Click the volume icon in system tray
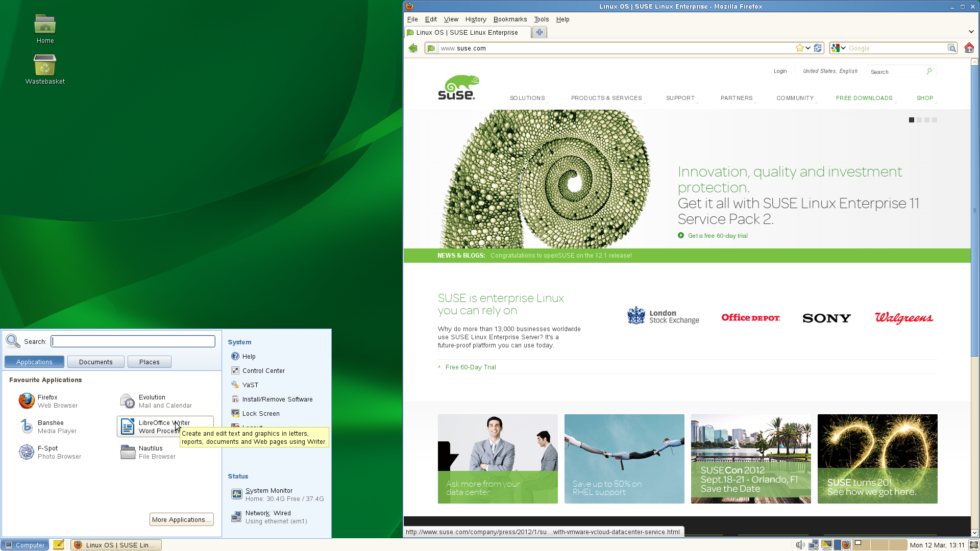Viewport: 980px width, 551px height. 800,545
